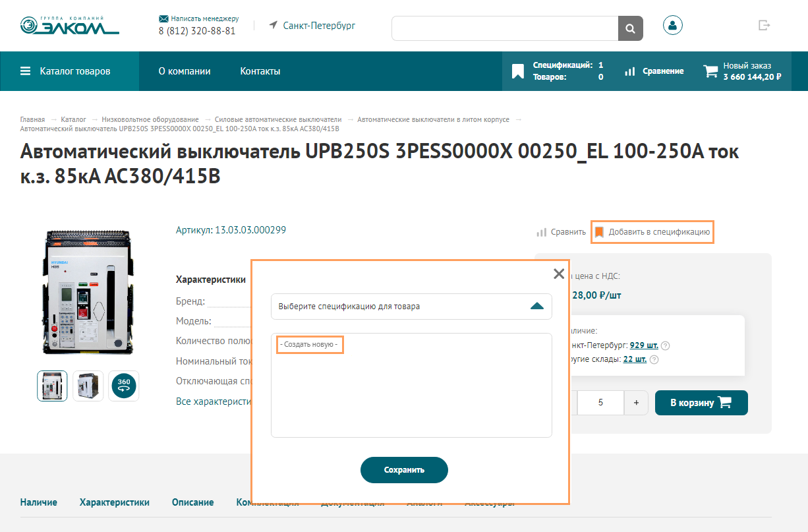The width and height of the screenshot is (808, 532).
Task: Click the В корзину button
Action: 701,403
